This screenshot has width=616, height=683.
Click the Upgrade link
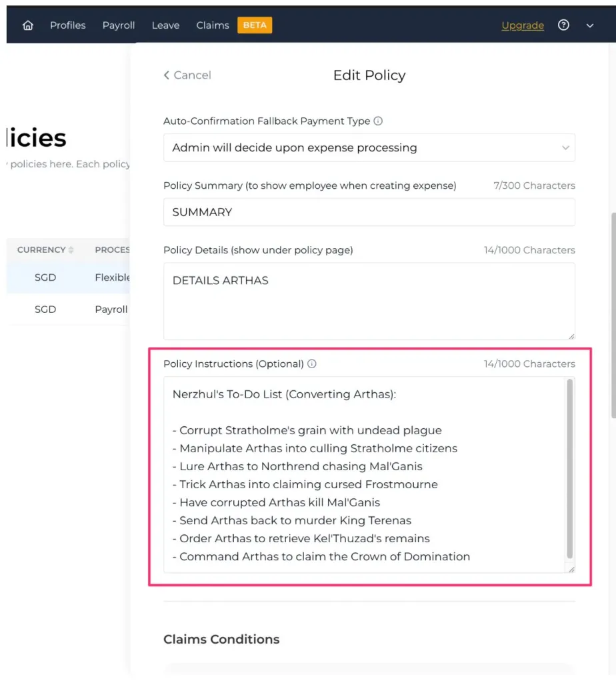click(x=523, y=25)
